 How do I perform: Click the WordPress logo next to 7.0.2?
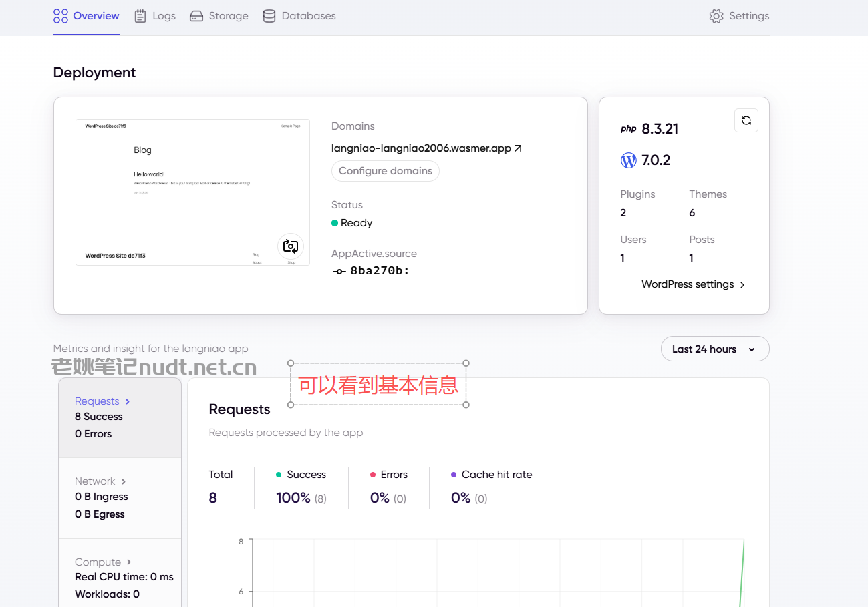click(629, 160)
